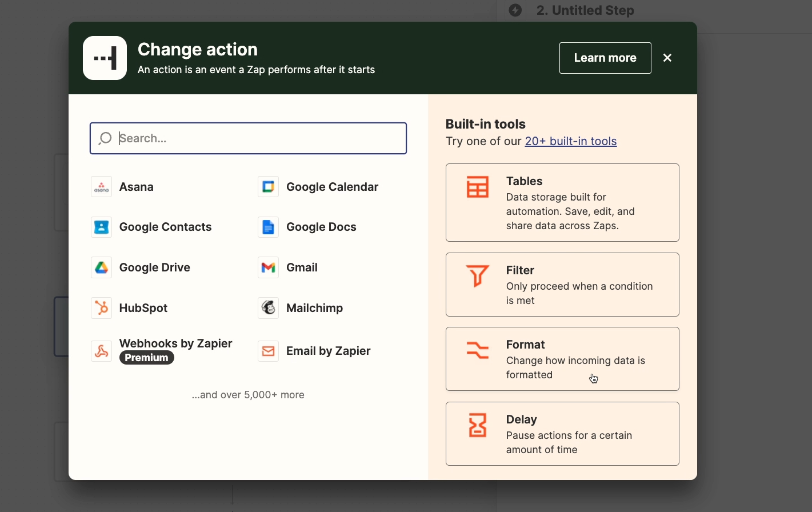Click the Webhooks by Zapier icon
The image size is (812, 512).
101,351
